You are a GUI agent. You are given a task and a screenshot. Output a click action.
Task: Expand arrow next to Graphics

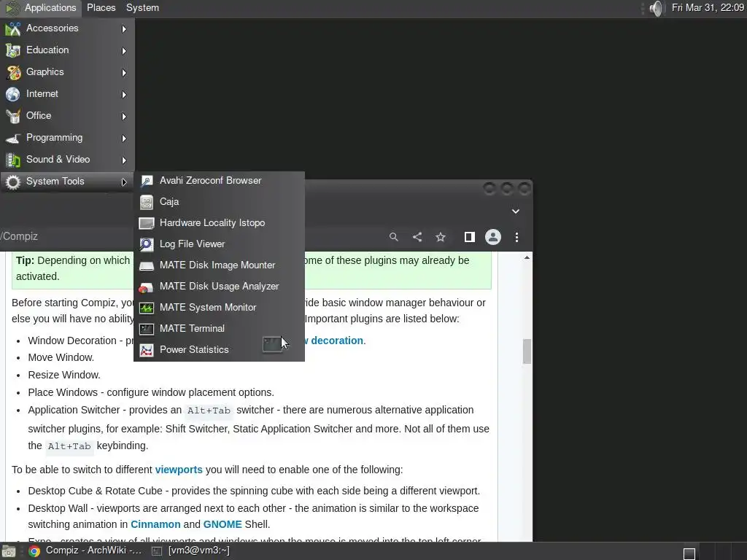tap(124, 73)
